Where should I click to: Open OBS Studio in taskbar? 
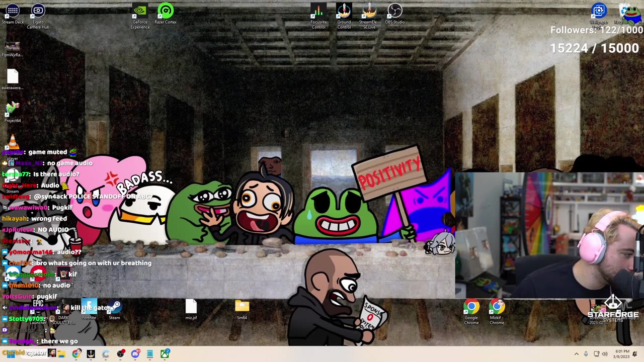coord(120,354)
